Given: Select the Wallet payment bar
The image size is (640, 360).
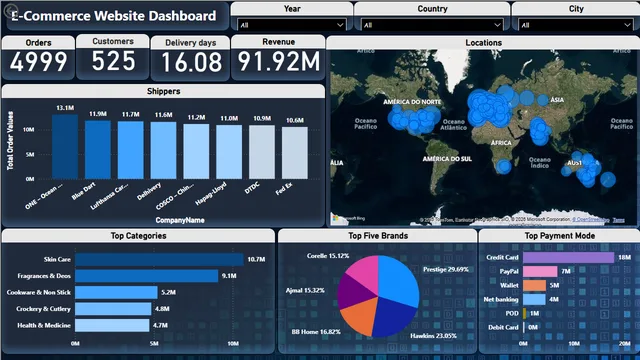Looking at the screenshot, I should [x=535, y=285].
